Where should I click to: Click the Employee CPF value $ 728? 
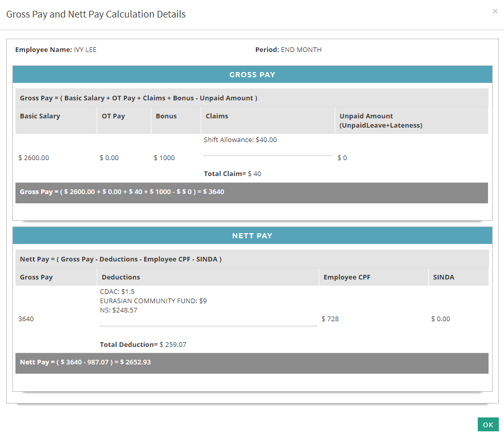click(x=330, y=319)
